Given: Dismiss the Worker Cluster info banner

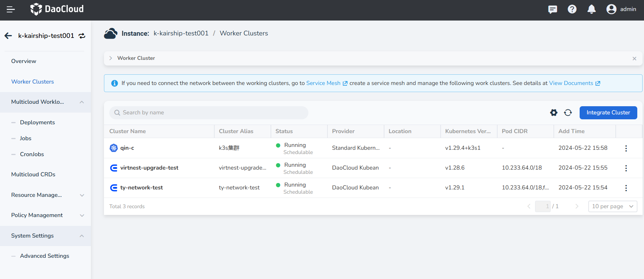Looking at the screenshot, I should [634, 58].
